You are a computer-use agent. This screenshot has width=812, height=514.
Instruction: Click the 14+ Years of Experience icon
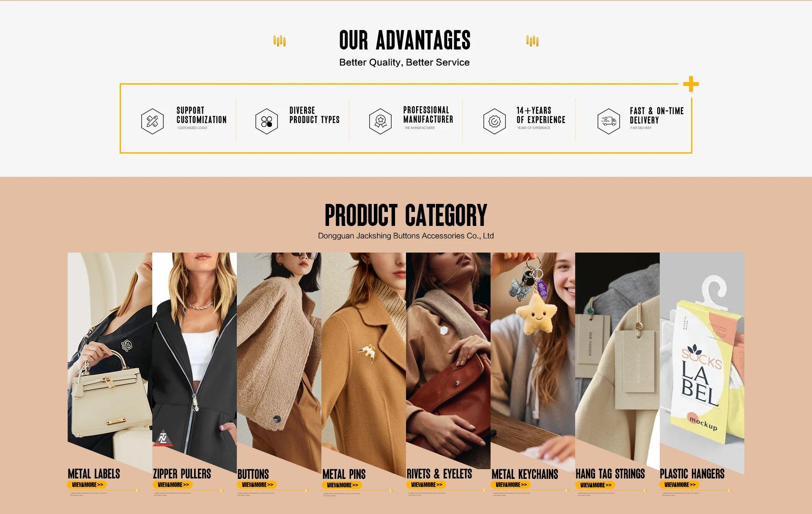click(x=494, y=121)
